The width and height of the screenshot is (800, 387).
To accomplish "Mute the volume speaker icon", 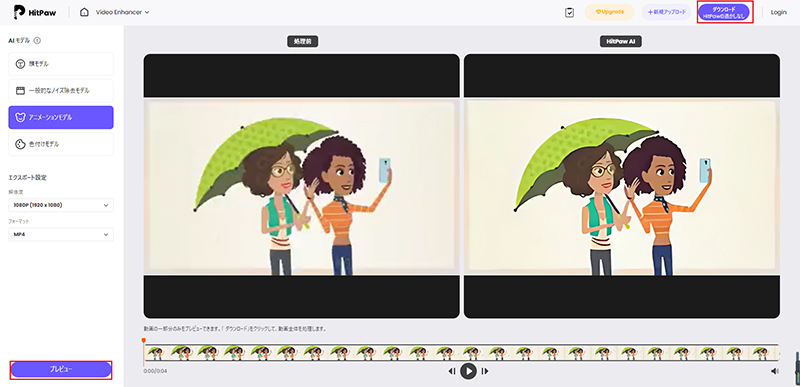I will point(775,371).
